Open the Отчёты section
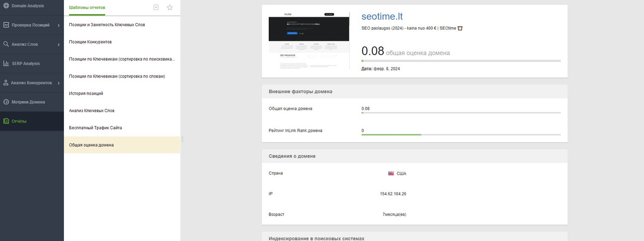This screenshot has height=241, width=644. tap(32, 121)
